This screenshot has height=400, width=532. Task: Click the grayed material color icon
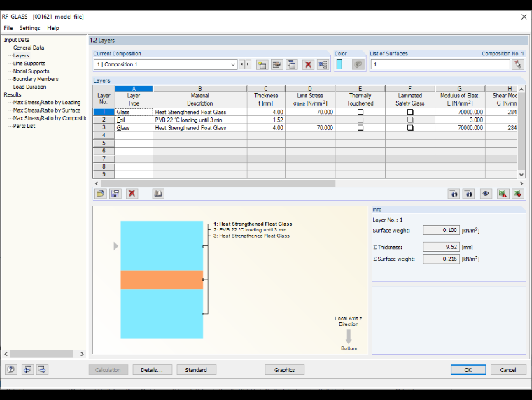358,64
